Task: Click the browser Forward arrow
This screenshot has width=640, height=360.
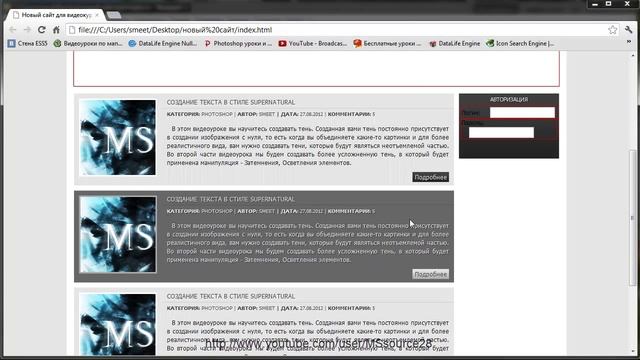Action: click(27, 30)
